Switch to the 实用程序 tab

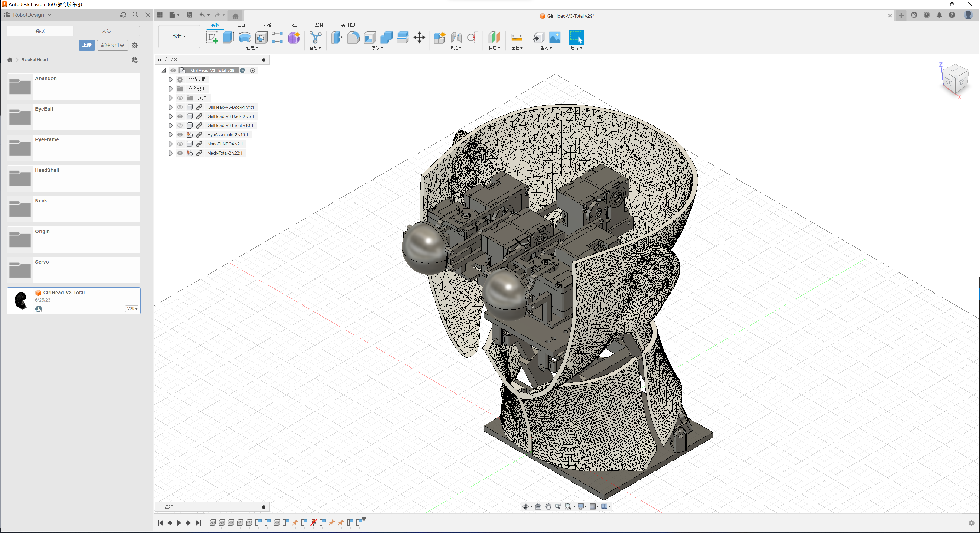pos(349,25)
